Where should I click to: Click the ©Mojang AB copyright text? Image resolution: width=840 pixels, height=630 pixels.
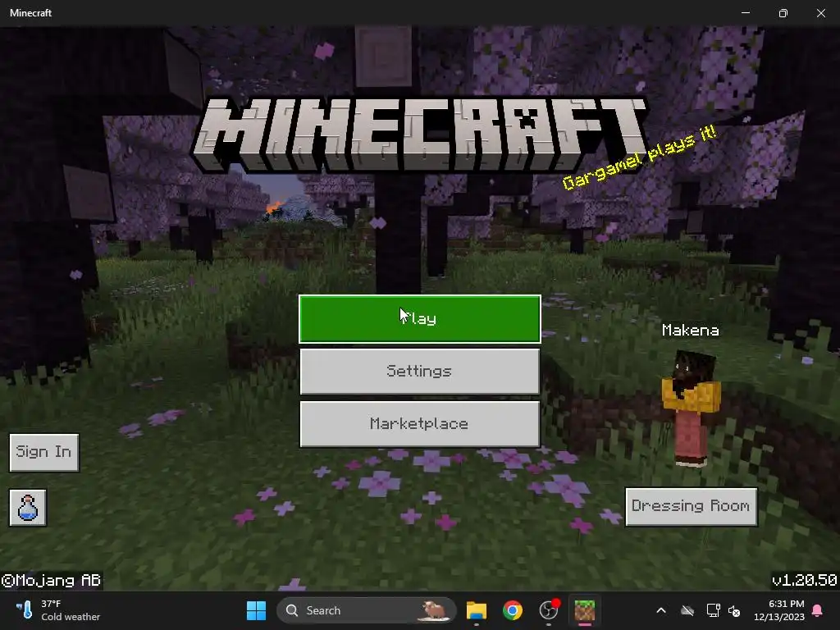click(51, 580)
